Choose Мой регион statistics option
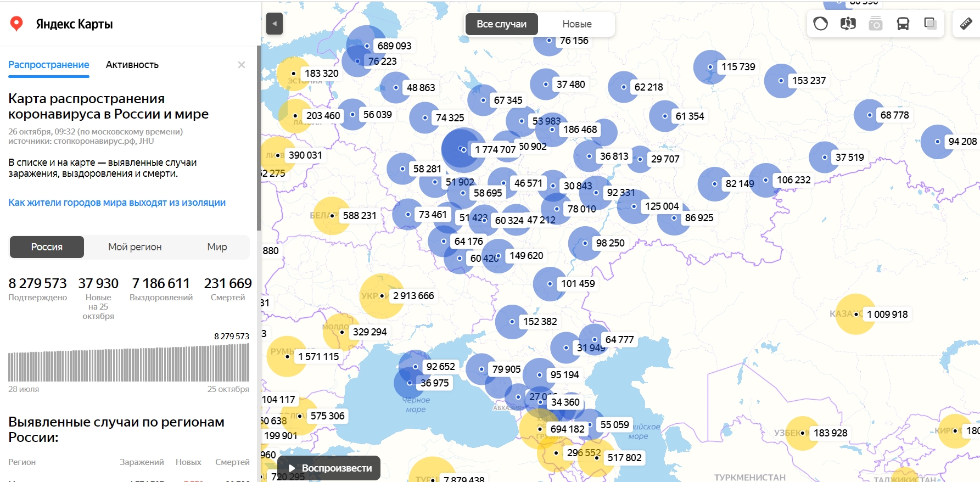980x482 pixels. pyautogui.click(x=135, y=247)
